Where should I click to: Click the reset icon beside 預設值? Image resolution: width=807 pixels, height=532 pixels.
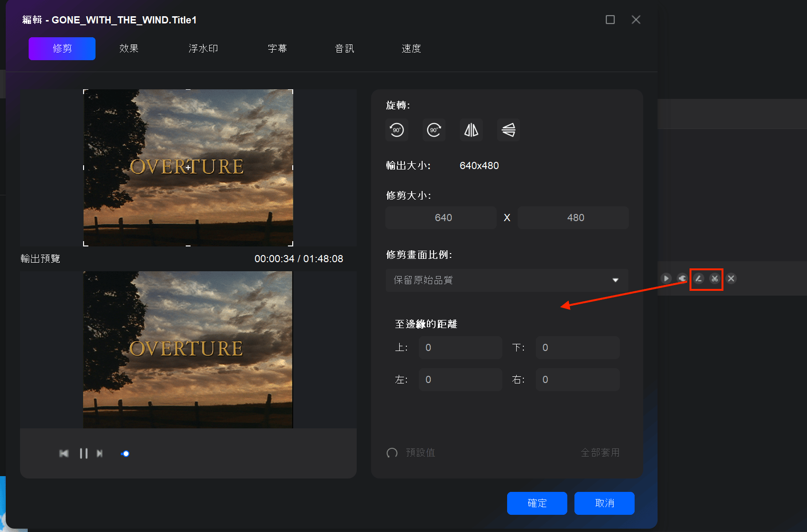click(x=392, y=453)
